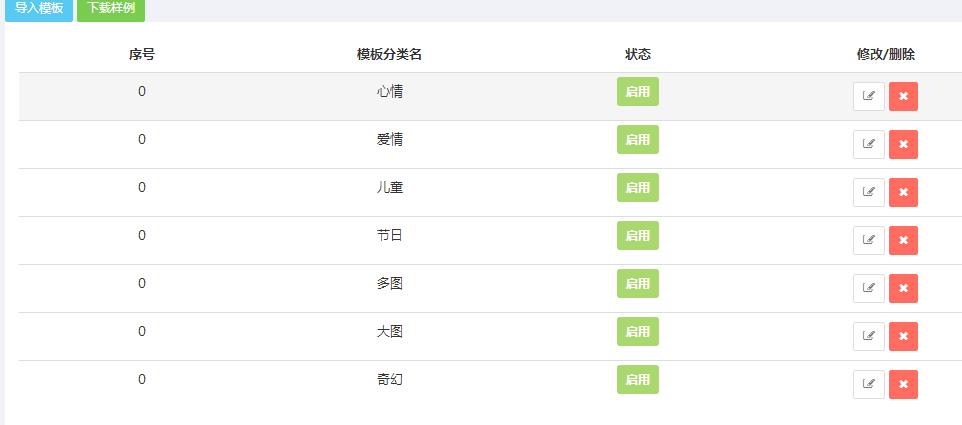Delete the 节日 category row
Image resolution: width=962 pixels, height=425 pixels.
click(x=903, y=240)
